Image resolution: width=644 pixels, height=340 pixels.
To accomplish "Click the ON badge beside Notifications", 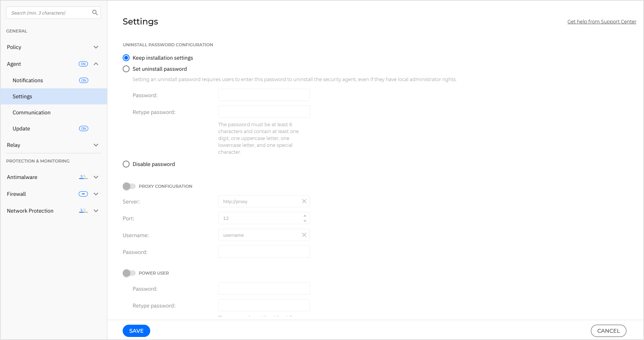I will click(83, 80).
